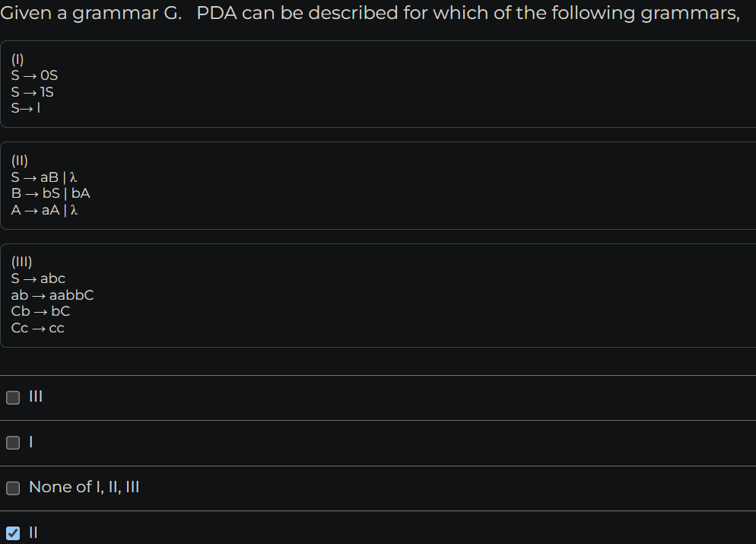756x544 pixels.
Task: Click the rule 'Cb → bC' in grammar III
Action: pyautogui.click(x=40, y=311)
